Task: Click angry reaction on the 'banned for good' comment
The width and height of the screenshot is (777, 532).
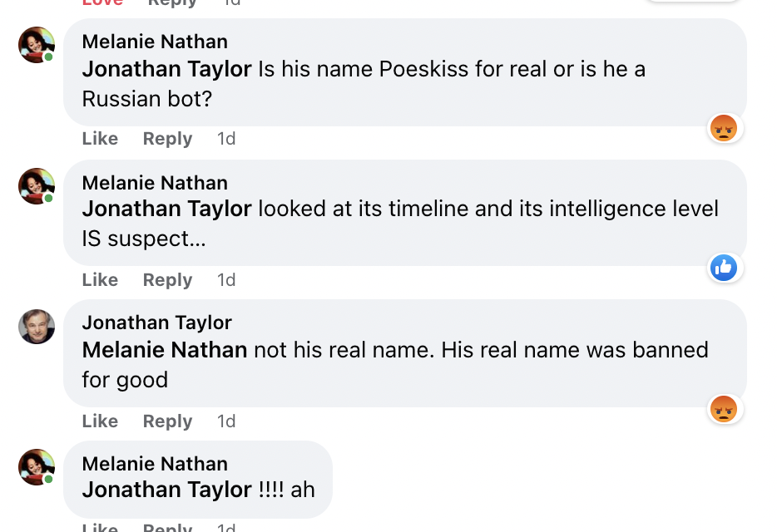Action: (x=724, y=408)
